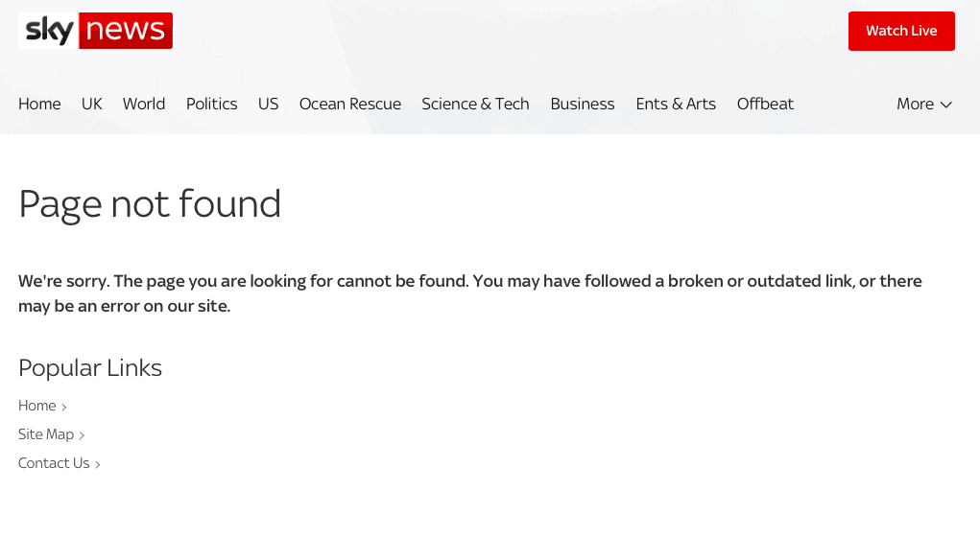Image resolution: width=980 pixels, height=538 pixels.
Task: Follow the Home popular link
Action: pyautogui.click(x=36, y=406)
